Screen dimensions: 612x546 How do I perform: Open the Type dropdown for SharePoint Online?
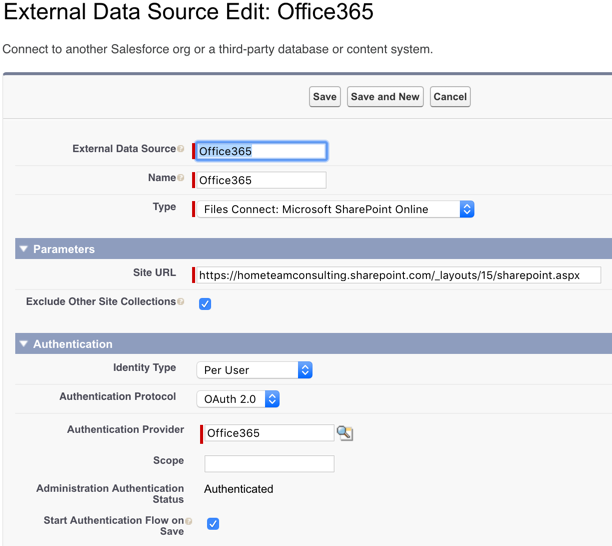(x=335, y=209)
